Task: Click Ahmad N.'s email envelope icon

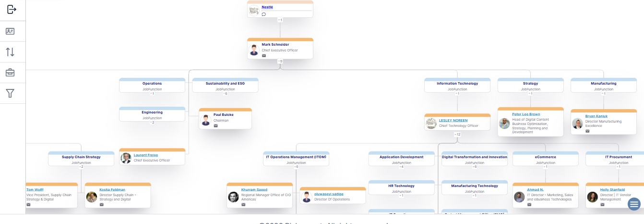Action: 529,204
